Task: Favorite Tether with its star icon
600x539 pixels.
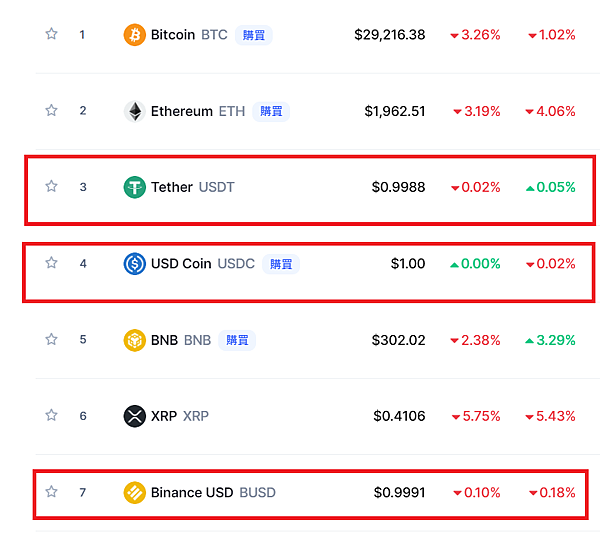Action: click(x=51, y=186)
